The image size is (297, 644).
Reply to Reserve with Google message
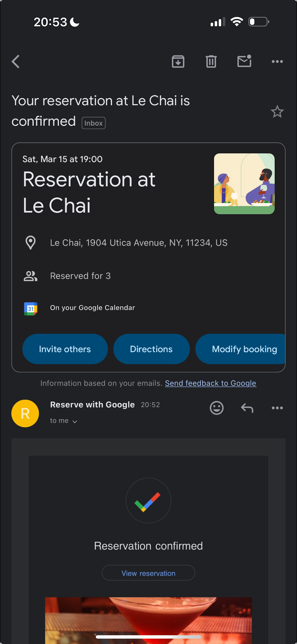tap(247, 408)
